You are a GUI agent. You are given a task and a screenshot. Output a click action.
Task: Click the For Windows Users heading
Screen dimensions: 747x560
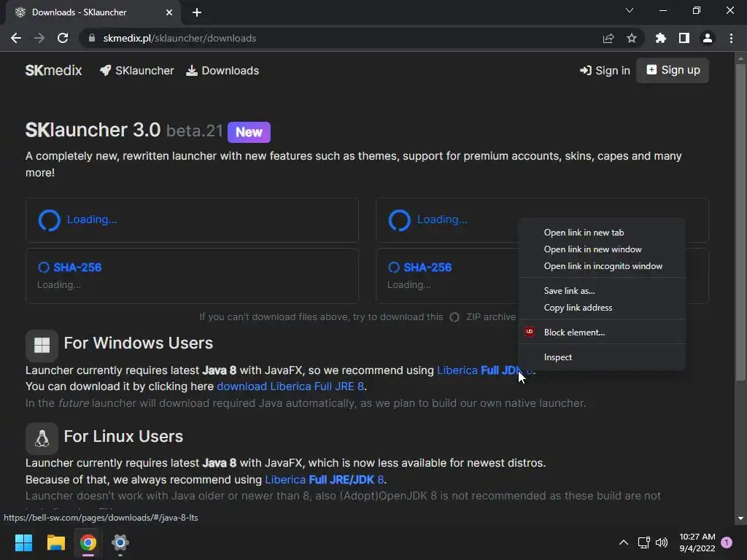(x=138, y=343)
